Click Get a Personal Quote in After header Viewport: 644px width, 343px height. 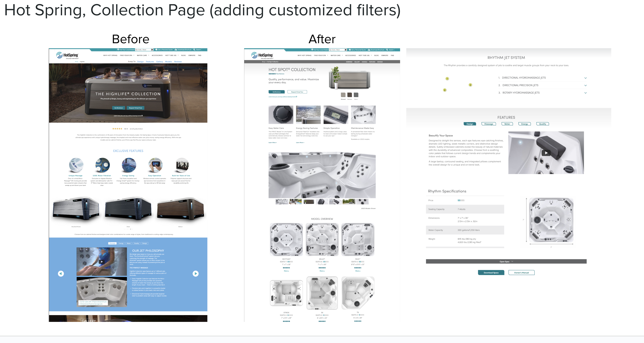357,50
